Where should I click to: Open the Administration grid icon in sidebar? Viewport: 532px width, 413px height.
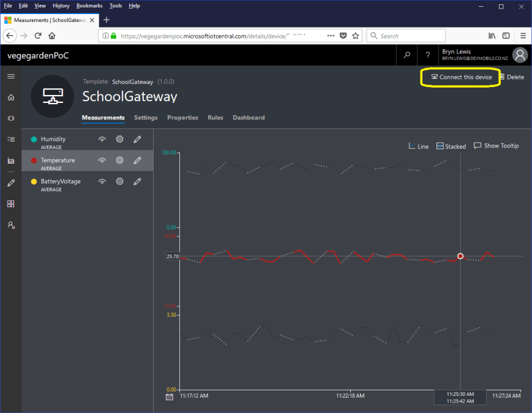[x=10, y=203]
